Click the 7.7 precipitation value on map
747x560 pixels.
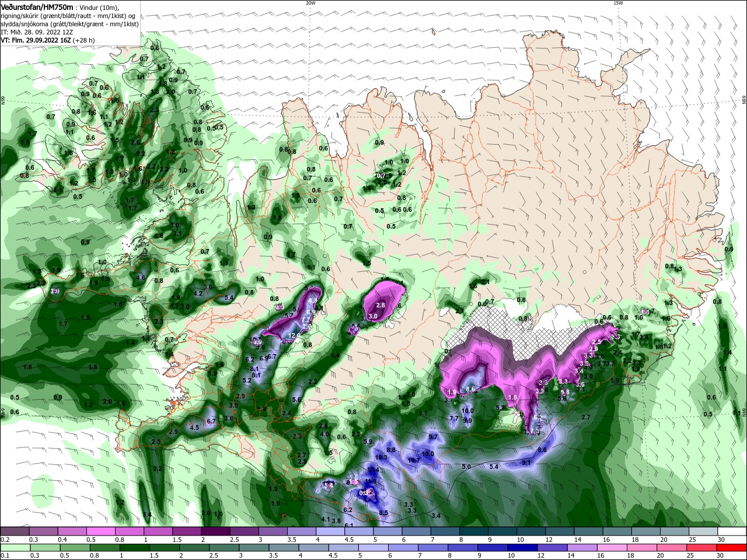point(454,419)
